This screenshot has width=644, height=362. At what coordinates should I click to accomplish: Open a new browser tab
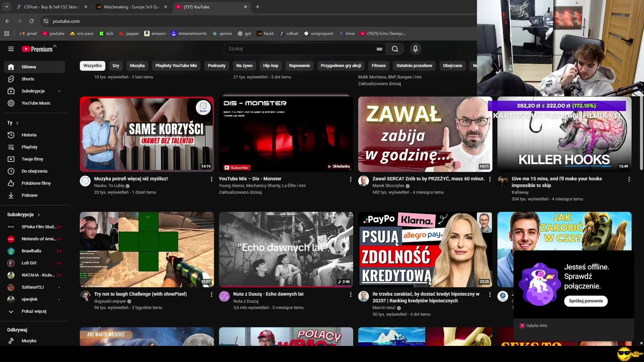tap(258, 7)
